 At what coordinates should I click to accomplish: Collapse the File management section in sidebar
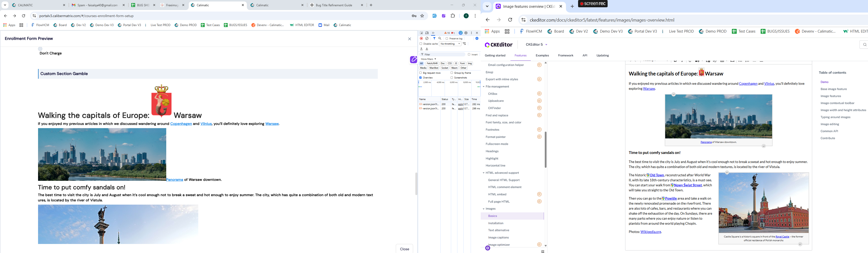[x=483, y=87]
